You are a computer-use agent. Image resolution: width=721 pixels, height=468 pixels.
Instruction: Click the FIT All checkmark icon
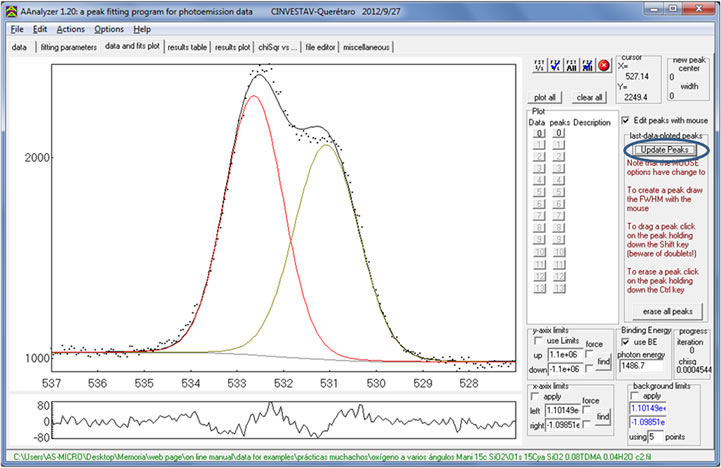click(588, 66)
